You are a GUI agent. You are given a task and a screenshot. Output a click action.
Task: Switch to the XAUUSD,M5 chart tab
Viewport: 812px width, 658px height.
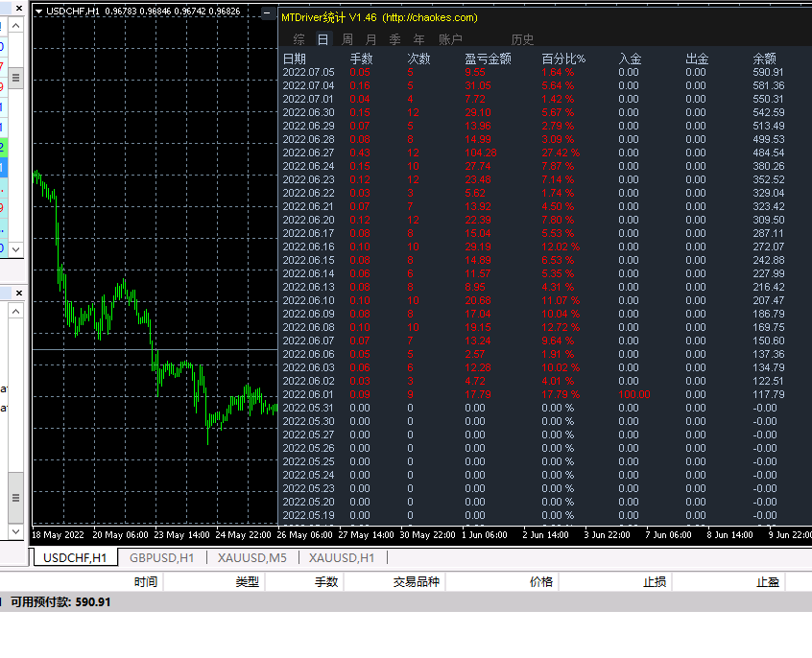pos(252,557)
